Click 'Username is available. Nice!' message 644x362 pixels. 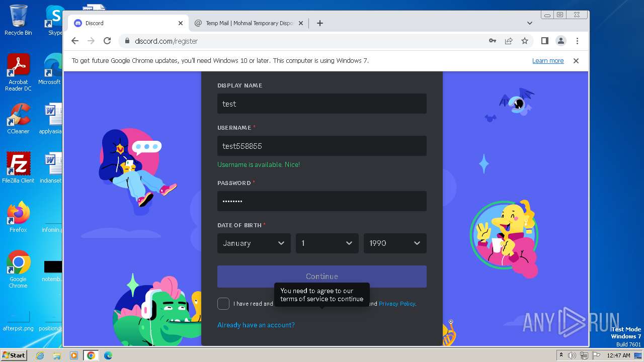point(259,164)
